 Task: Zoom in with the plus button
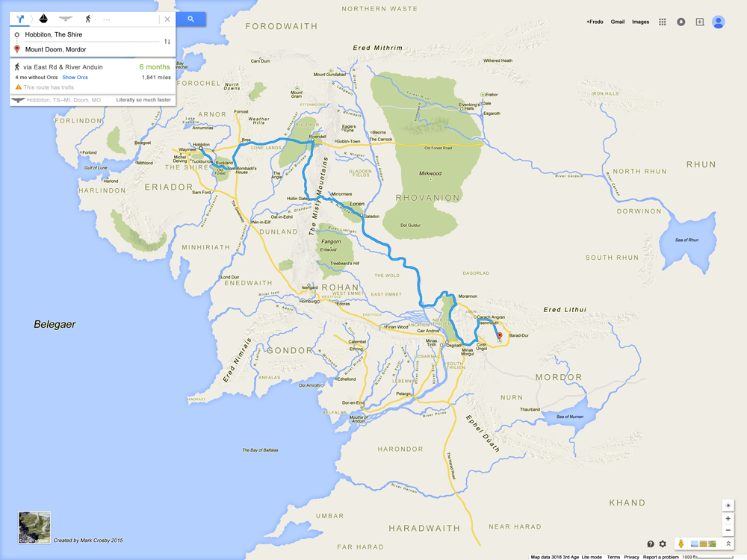point(728,519)
